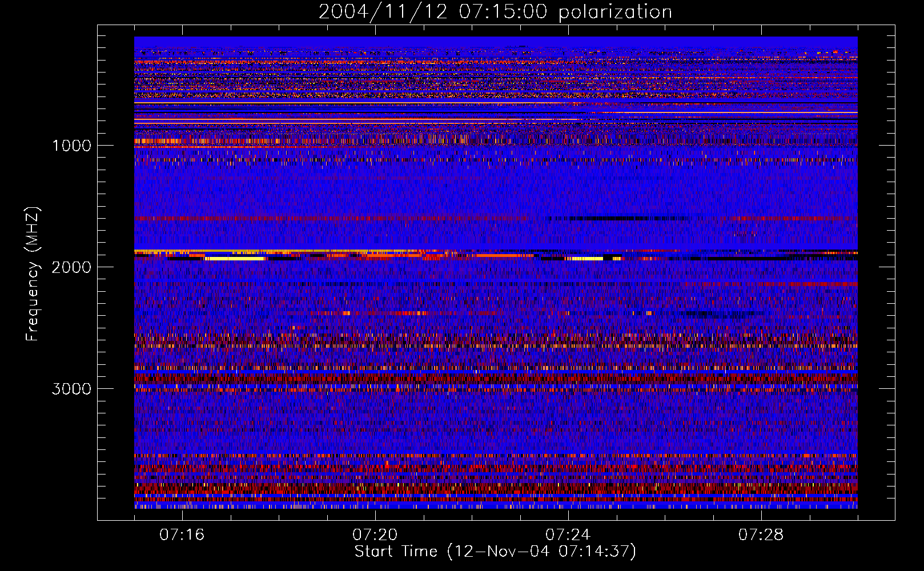Click the '07:16' time tick label

(x=182, y=534)
